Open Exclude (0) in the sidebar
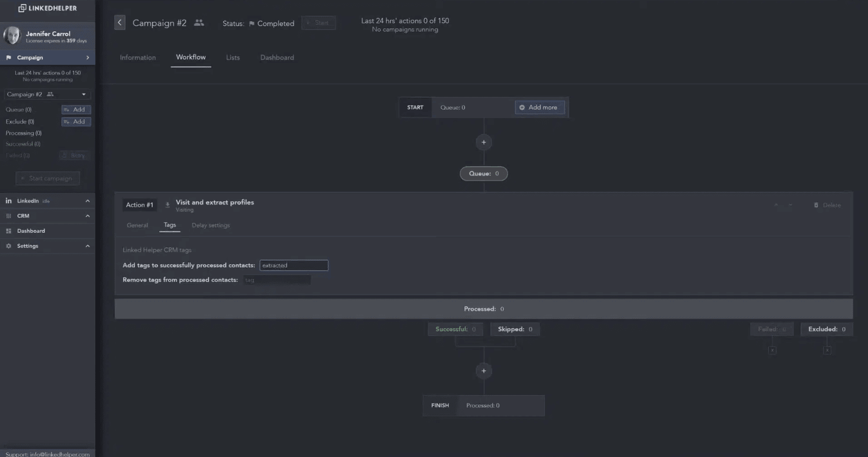The height and width of the screenshot is (457, 868). (x=19, y=121)
